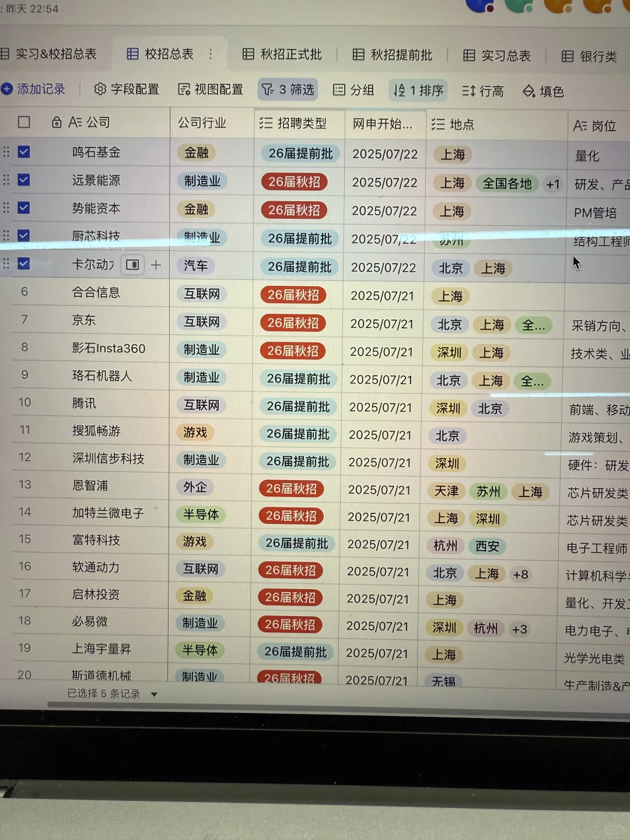
Task: Open the 分组 grouping options
Action: pos(353,90)
